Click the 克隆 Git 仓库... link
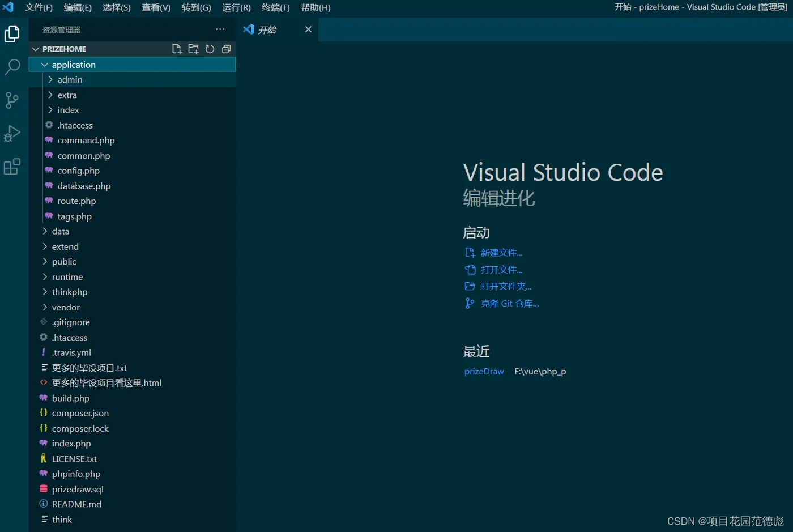Viewport: 793px width, 532px height. [510, 304]
